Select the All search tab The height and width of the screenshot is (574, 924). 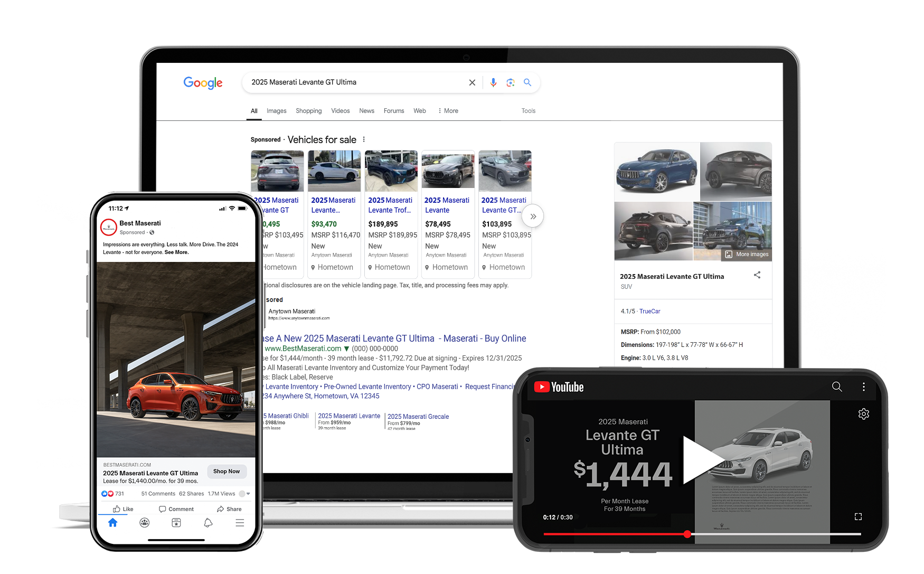coord(254,111)
